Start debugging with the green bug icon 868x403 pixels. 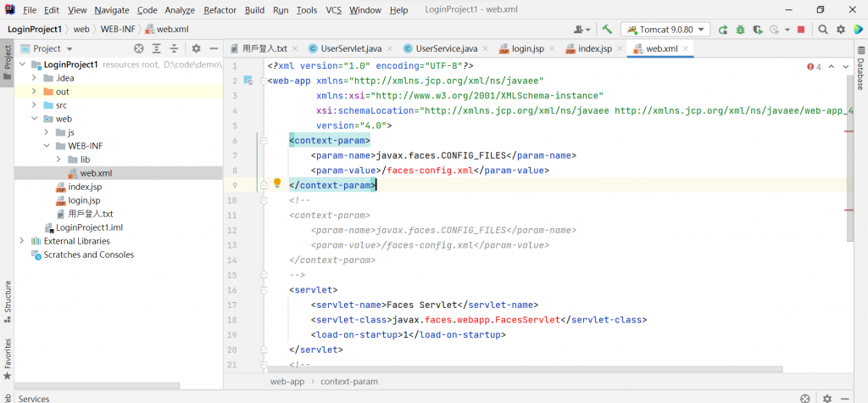[740, 30]
